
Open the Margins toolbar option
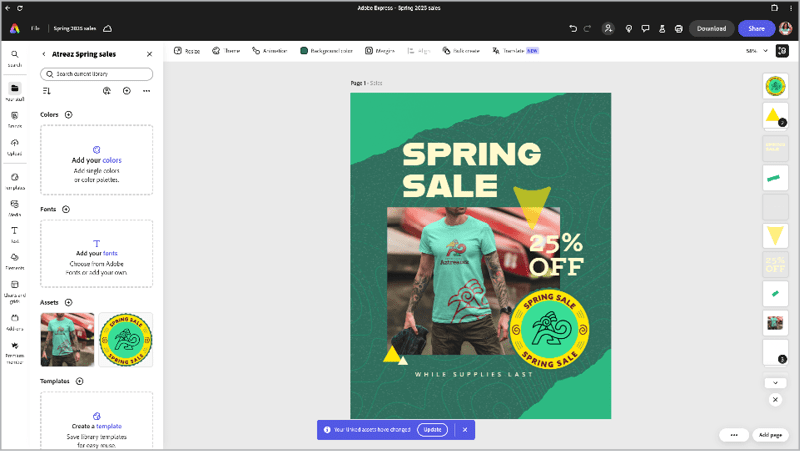pos(380,51)
